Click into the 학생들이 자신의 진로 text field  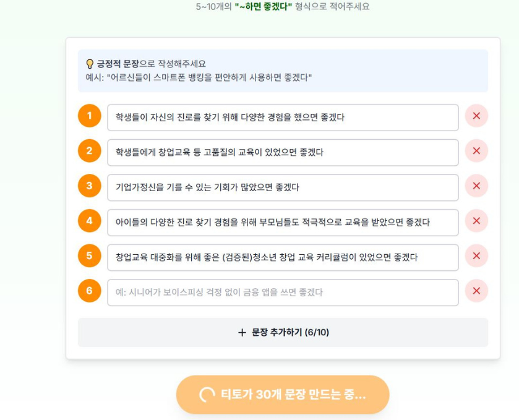click(283, 117)
